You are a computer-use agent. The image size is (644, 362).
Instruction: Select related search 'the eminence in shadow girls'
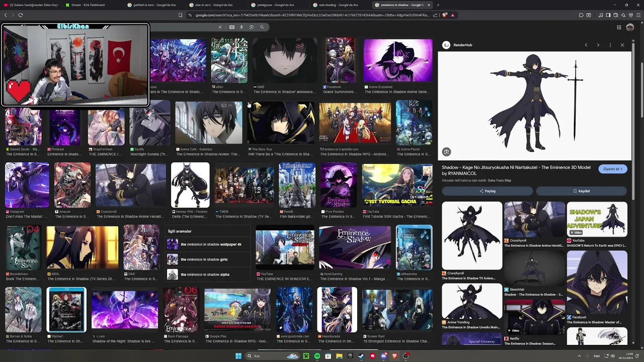(207, 259)
